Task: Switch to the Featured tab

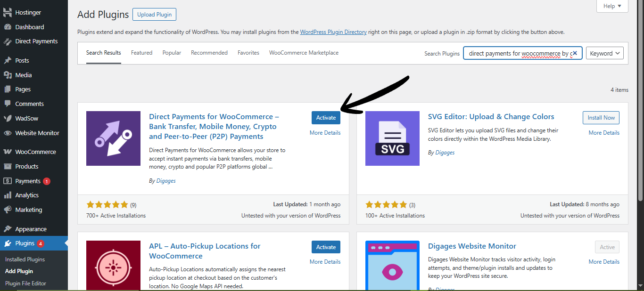Action: (141, 53)
